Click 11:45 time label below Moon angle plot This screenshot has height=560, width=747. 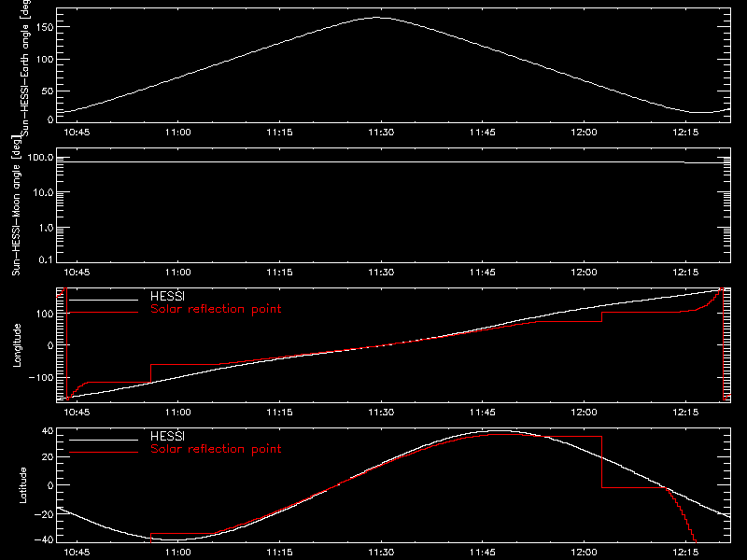coord(483,273)
